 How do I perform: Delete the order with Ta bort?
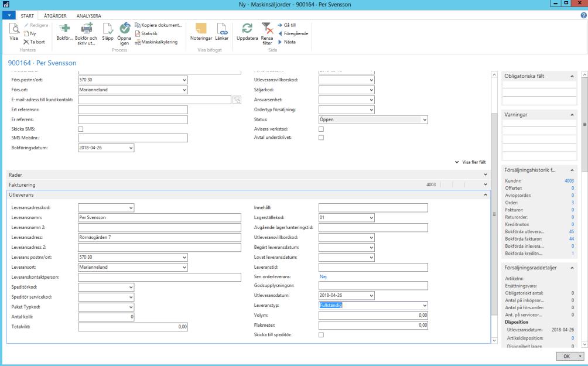pyautogui.click(x=34, y=42)
